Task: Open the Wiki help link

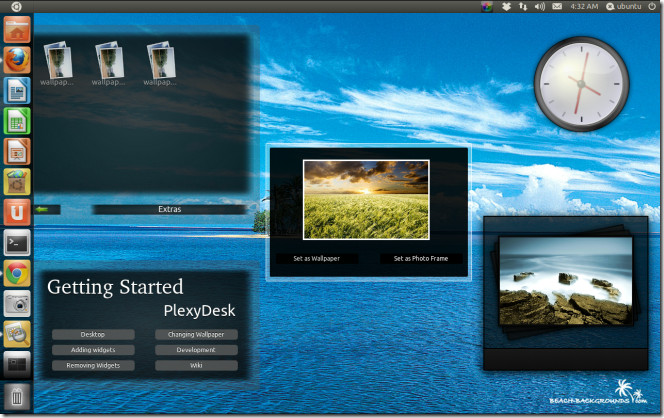Action: click(196, 365)
